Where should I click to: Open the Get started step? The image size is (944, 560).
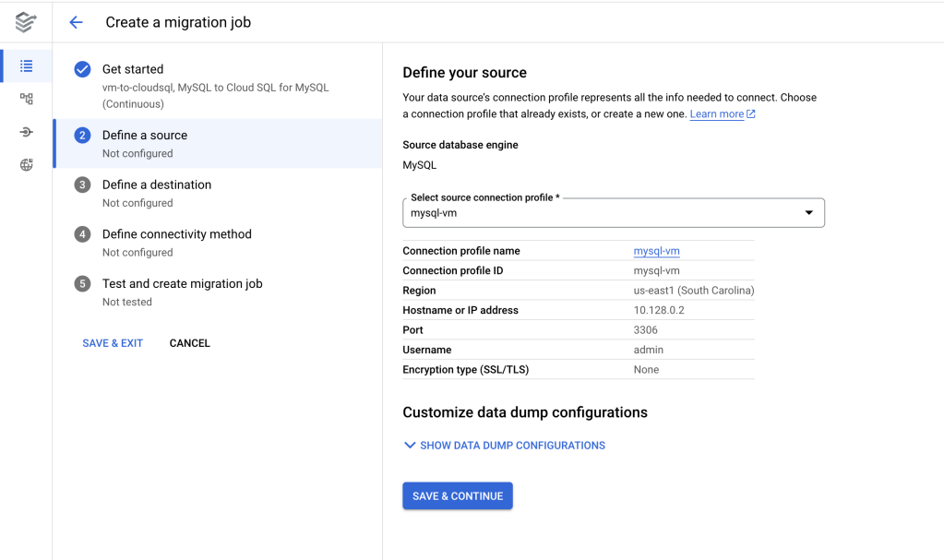(218, 86)
